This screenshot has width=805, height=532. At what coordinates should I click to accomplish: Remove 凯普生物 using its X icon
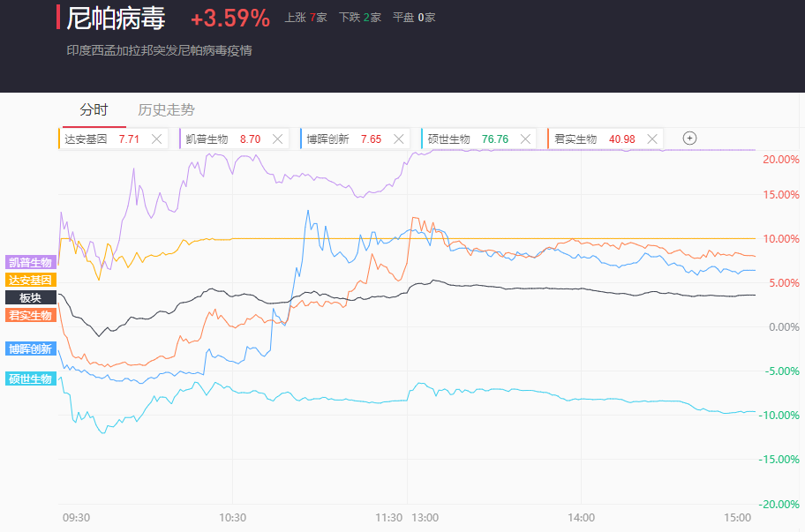coord(278,139)
